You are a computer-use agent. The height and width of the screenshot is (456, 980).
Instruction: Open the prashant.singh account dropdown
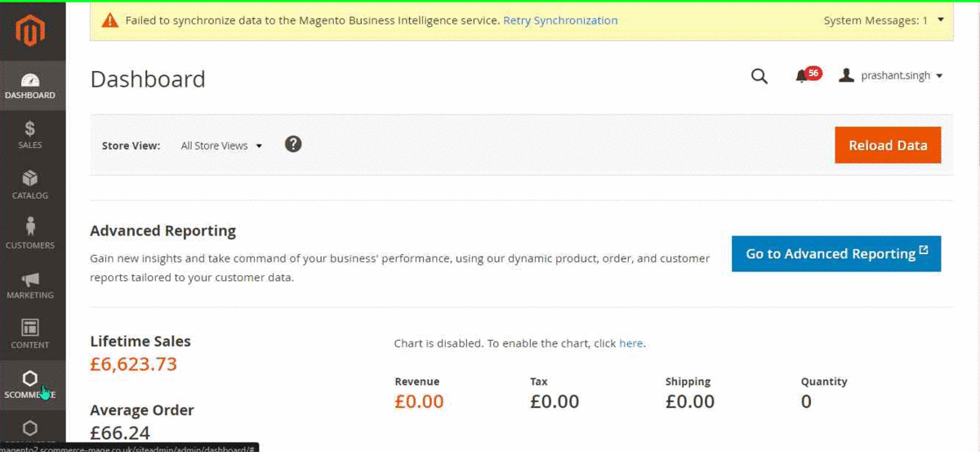[x=892, y=76]
